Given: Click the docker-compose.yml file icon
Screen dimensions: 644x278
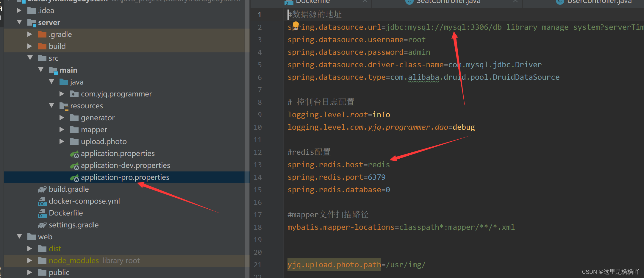Looking at the screenshot, I should (42, 202).
